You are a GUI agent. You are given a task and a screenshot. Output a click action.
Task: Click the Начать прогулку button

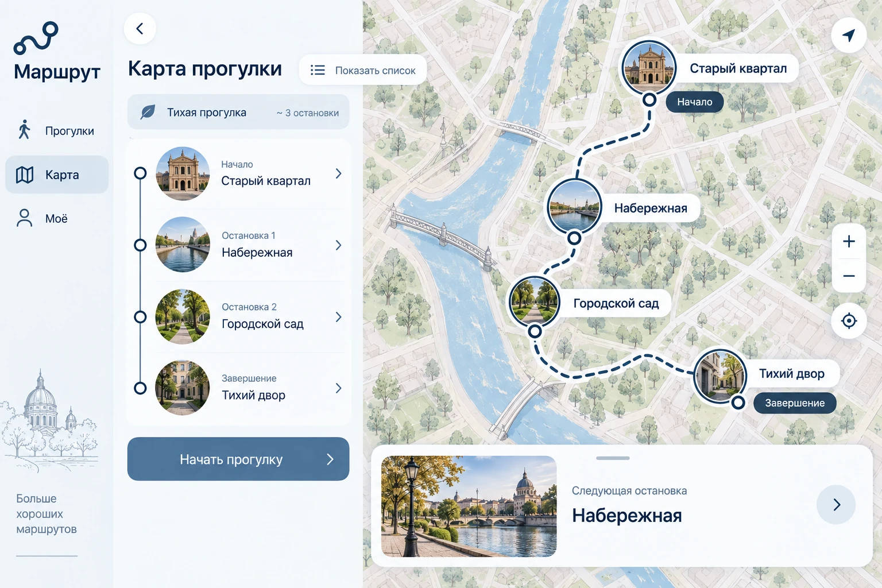[x=238, y=459]
